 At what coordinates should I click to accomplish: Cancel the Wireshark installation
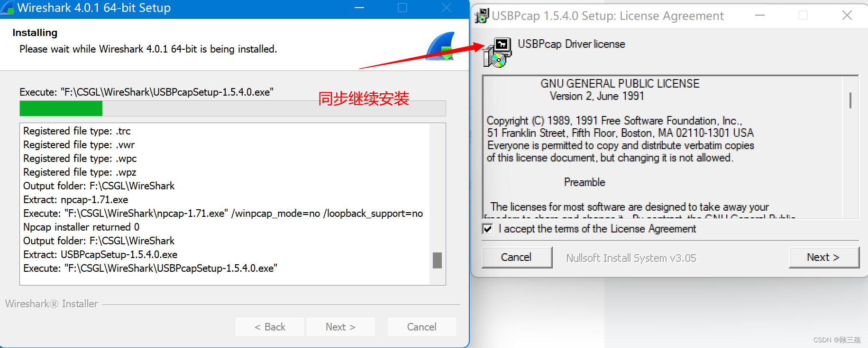click(x=421, y=327)
